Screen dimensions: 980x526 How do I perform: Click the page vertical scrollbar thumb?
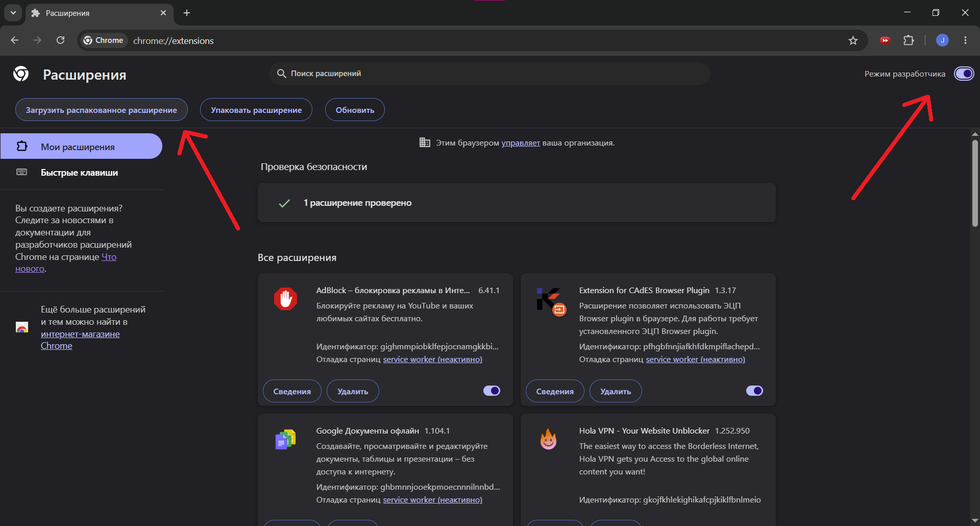tap(975, 183)
